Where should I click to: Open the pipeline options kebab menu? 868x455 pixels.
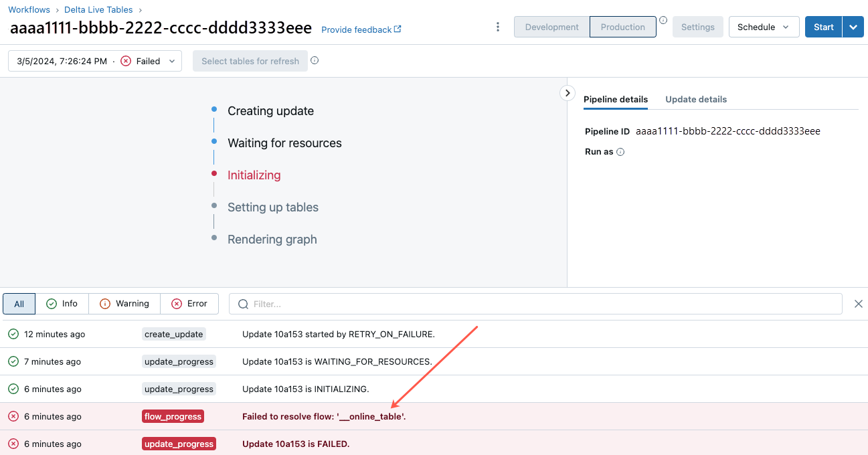pos(498,25)
